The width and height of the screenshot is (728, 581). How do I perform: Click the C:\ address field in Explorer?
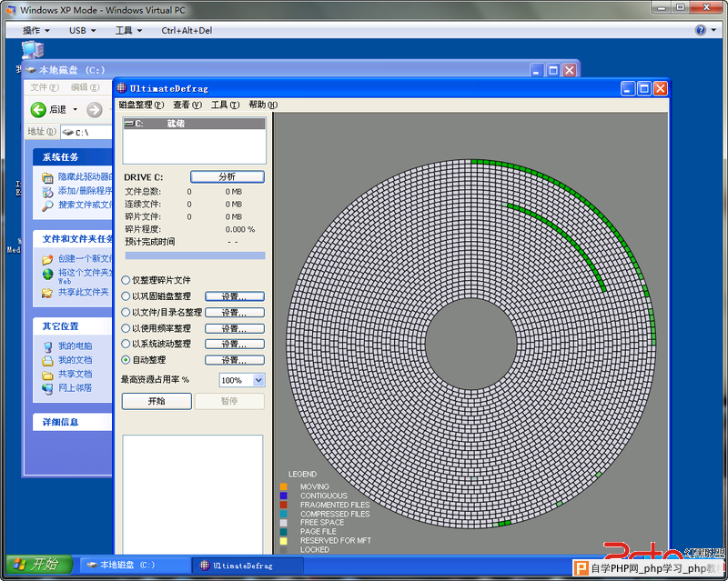86,133
